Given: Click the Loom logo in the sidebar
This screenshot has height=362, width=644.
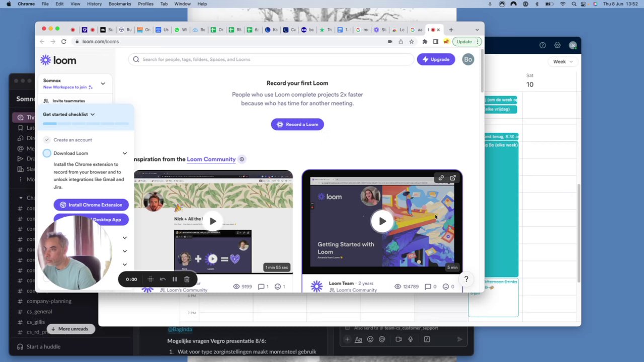Looking at the screenshot, I should pos(58,60).
